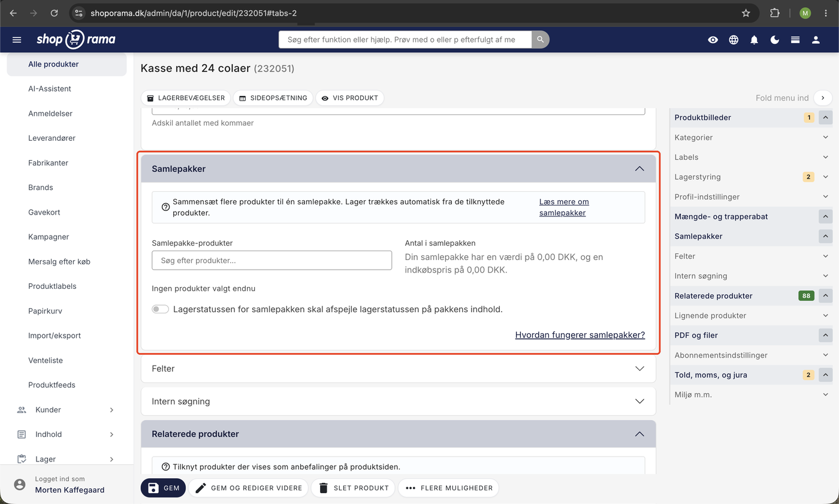Click Vis produkt button
Screen dimensions: 839x504
(349, 98)
